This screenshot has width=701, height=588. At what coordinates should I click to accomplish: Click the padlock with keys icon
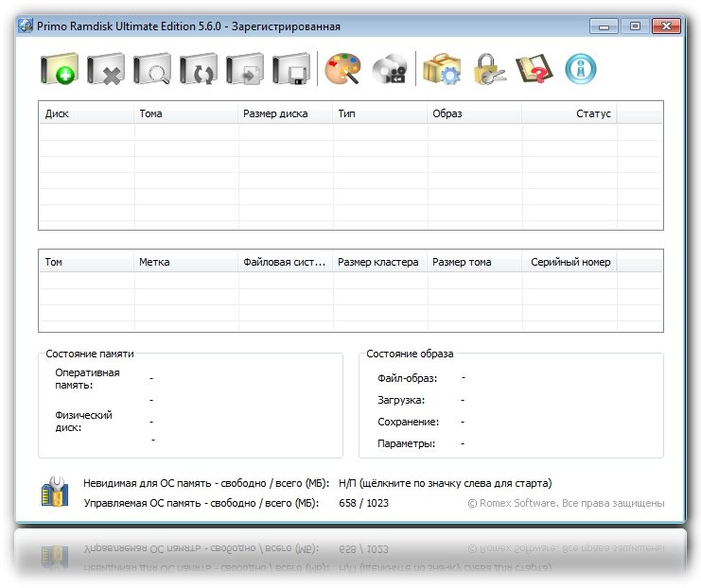[x=488, y=70]
